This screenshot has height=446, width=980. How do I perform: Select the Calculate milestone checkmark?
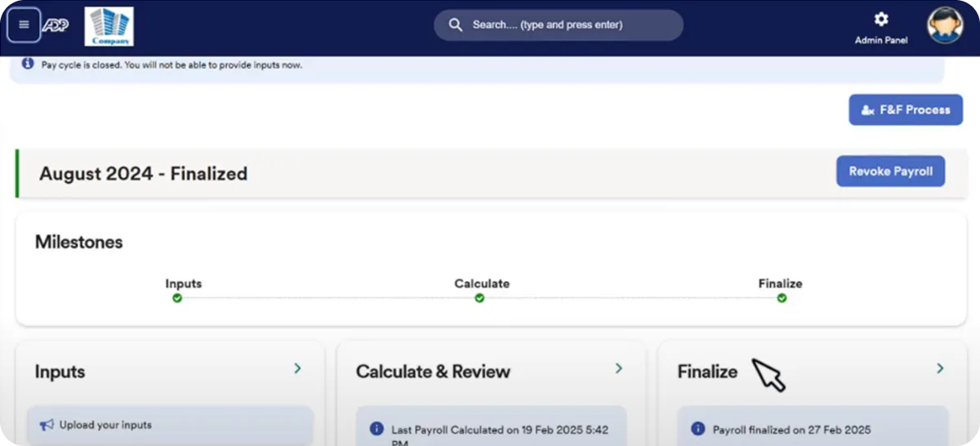(x=479, y=298)
